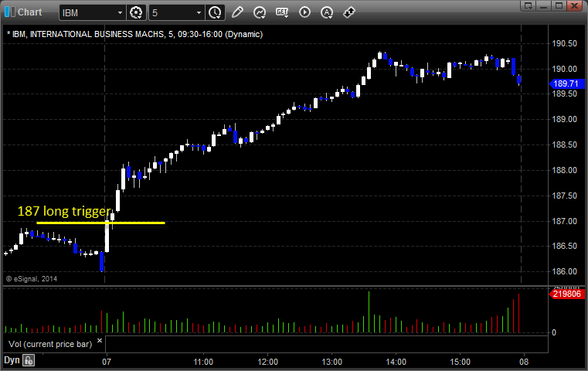Image resolution: width=588 pixels, height=371 pixels.
Task: Click the 11:00 time axis label
Action: [x=203, y=362]
